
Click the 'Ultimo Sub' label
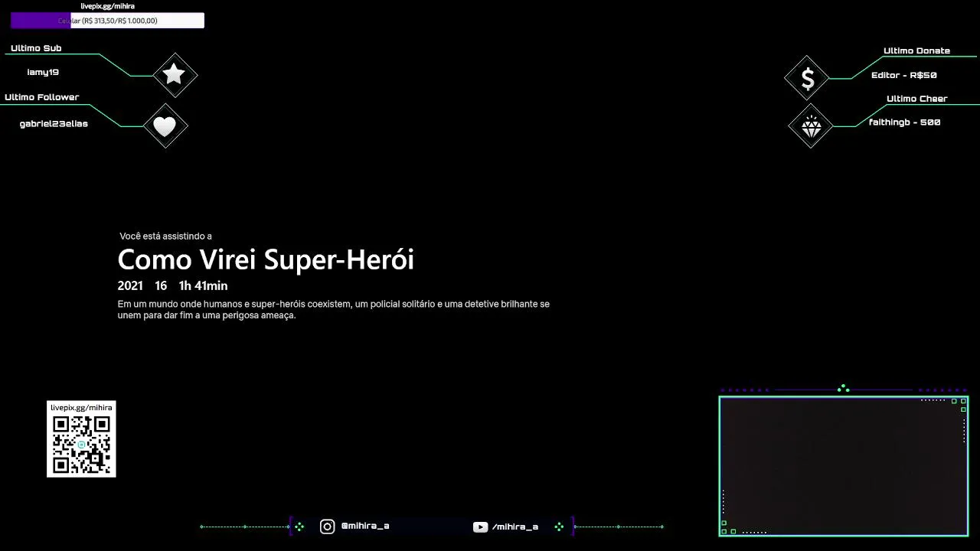pos(36,48)
